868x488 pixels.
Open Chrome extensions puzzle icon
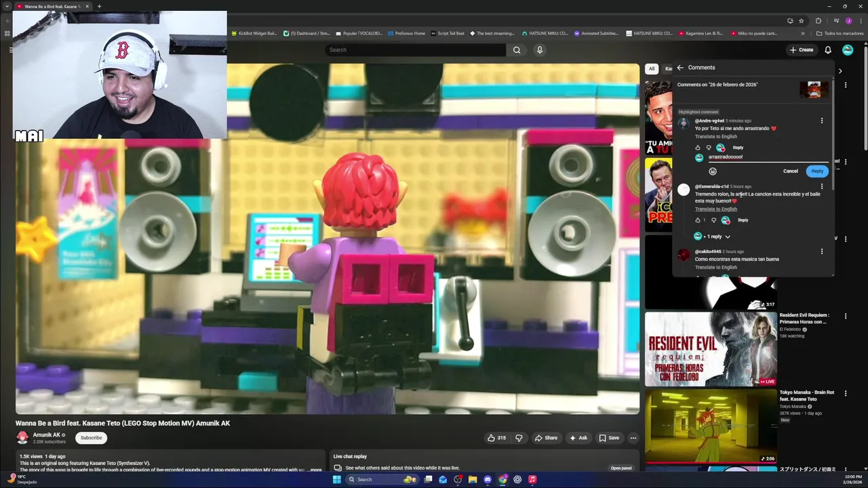pos(818,20)
